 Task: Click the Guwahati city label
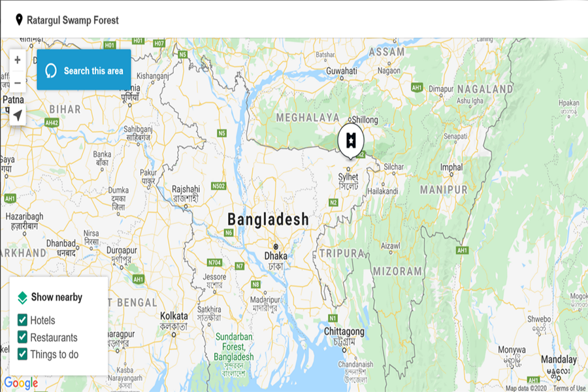[x=341, y=71]
